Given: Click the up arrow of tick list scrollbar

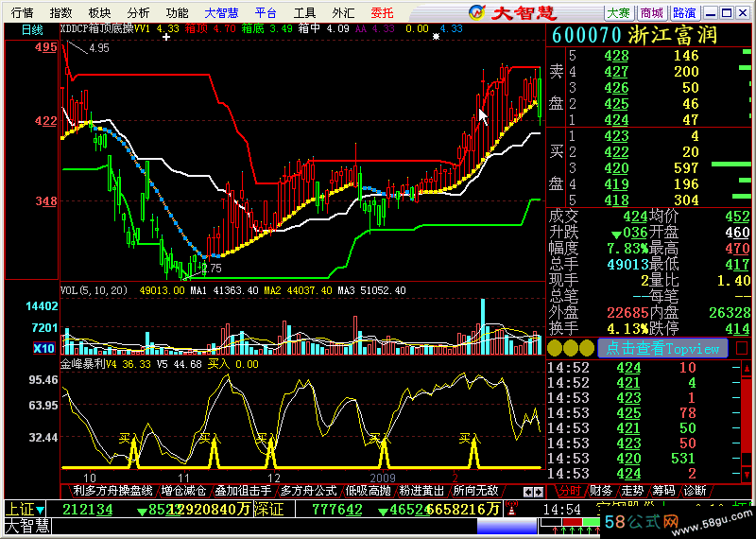Looking at the screenshot, I should coord(747,369).
